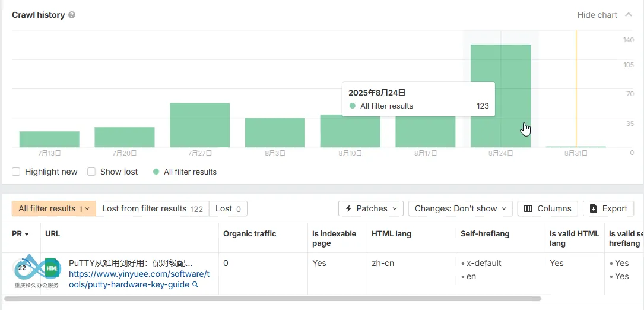
Task: Export the results table
Action: 608,208
